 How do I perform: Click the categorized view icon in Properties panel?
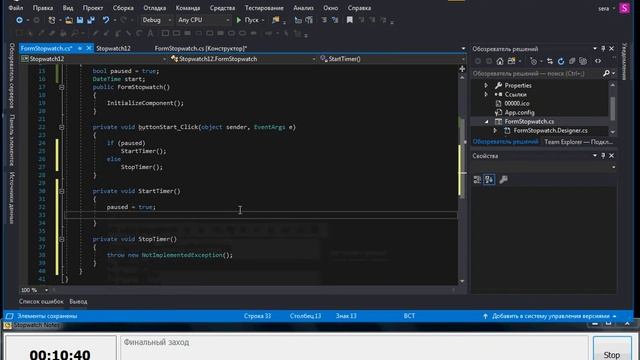click(477, 180)
